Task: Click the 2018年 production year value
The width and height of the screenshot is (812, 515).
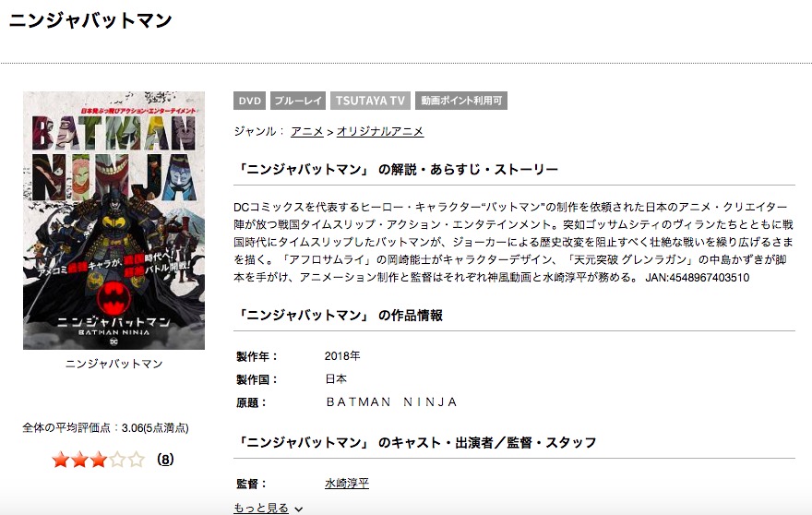Action: 342,356
